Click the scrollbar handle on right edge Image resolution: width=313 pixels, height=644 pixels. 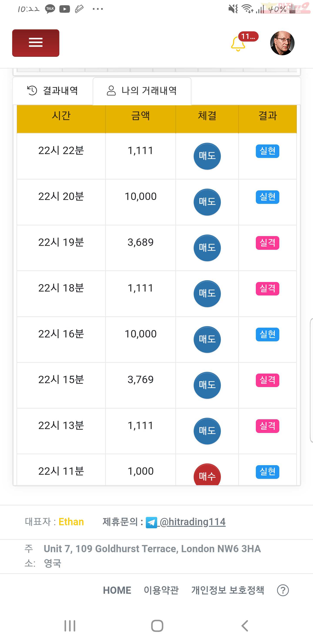(311, 380)
